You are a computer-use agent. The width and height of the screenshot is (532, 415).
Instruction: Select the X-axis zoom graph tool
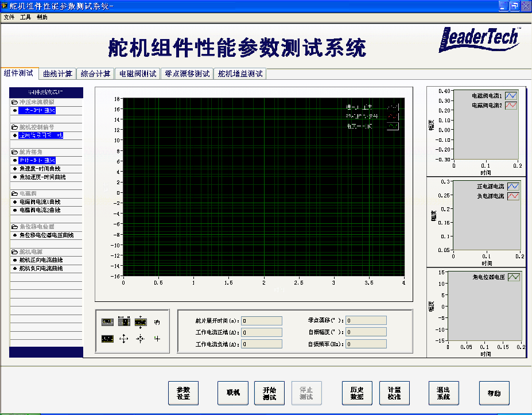coord(124,322)
